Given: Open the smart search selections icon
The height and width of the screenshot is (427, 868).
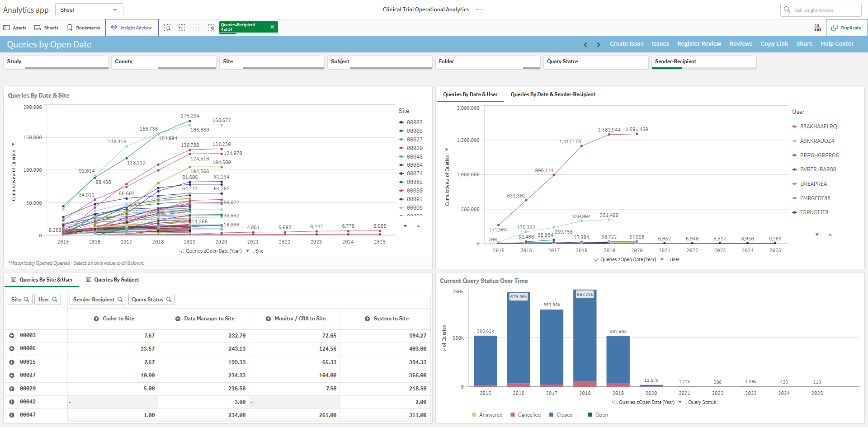Looking at the screenshot, I should 167,28.
